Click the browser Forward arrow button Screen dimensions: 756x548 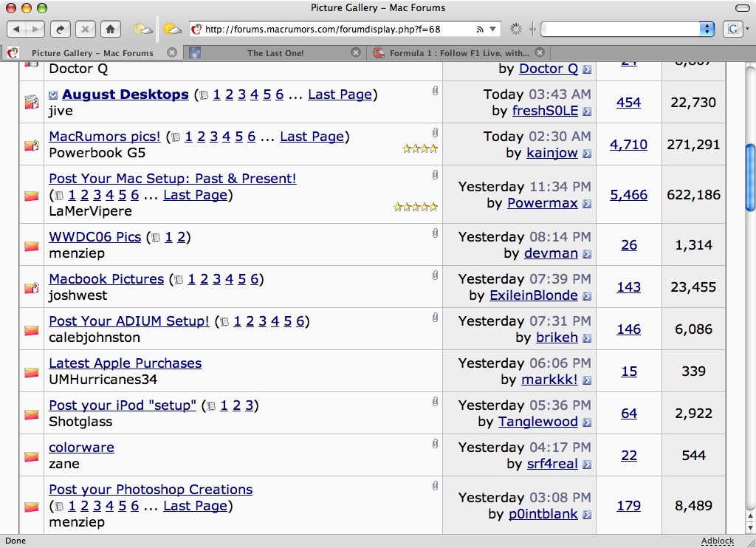pyautogui.click(x=35, y=29)
